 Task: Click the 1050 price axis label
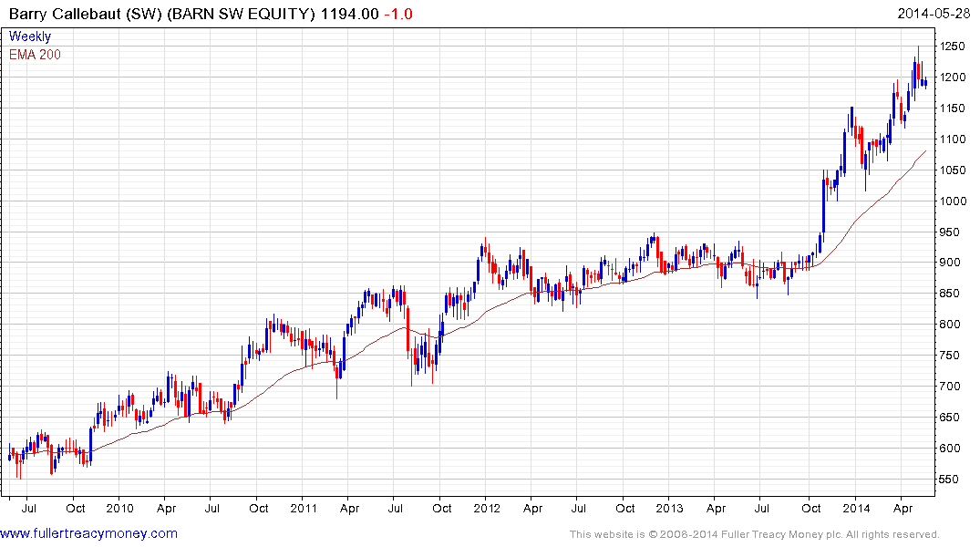click(952, 170)
